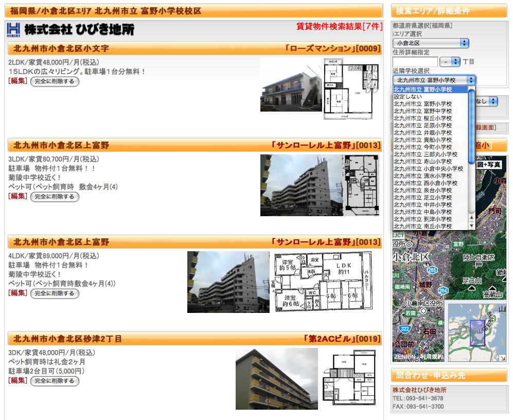The image size is (513, 420).
Task: Click the school list scroll-up arrow
Action: tap(471, 217)
